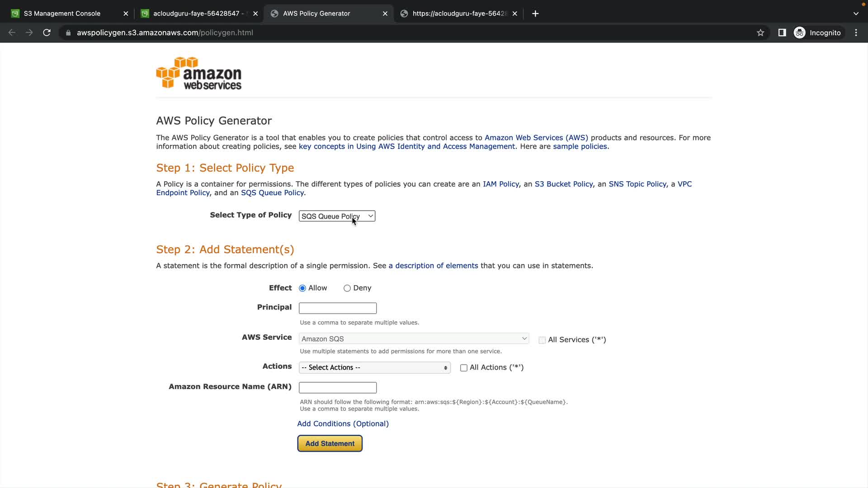868x488 pixels.
Task: Click the Amazon Web Services logo
Action: coord(199,73)
